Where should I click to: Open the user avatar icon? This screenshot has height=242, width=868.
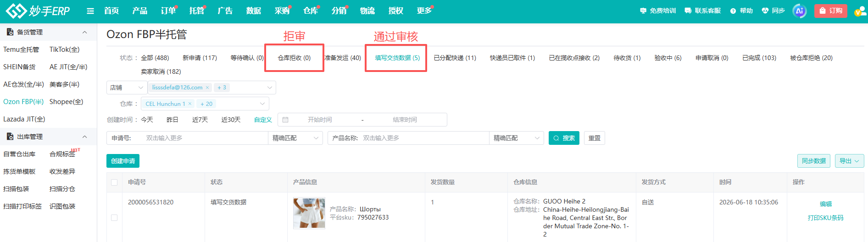[860, 11]
